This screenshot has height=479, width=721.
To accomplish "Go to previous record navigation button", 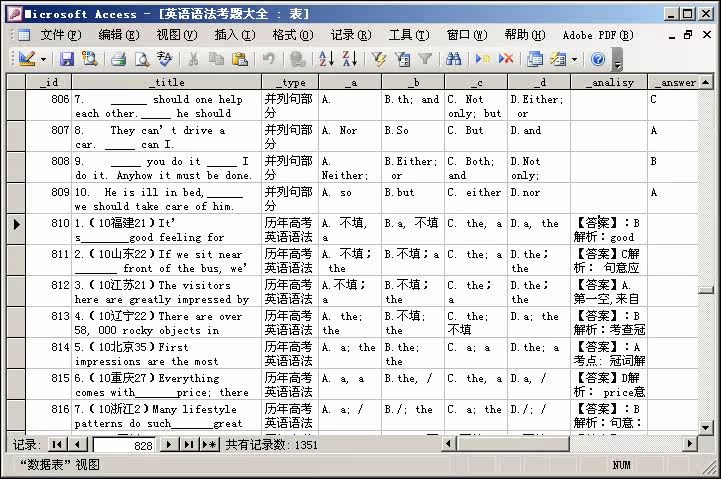I will pyautogui.click(x=78, y=445).
